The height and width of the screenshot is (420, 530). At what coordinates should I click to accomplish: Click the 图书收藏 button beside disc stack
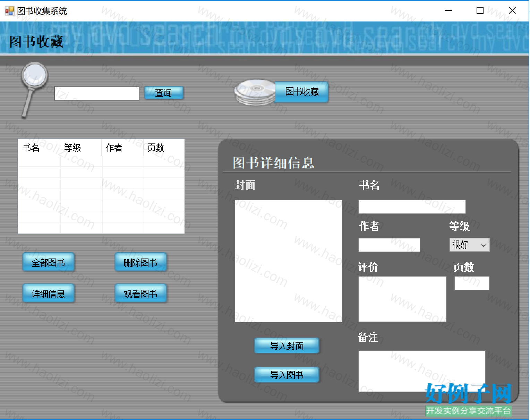point(301,91)
